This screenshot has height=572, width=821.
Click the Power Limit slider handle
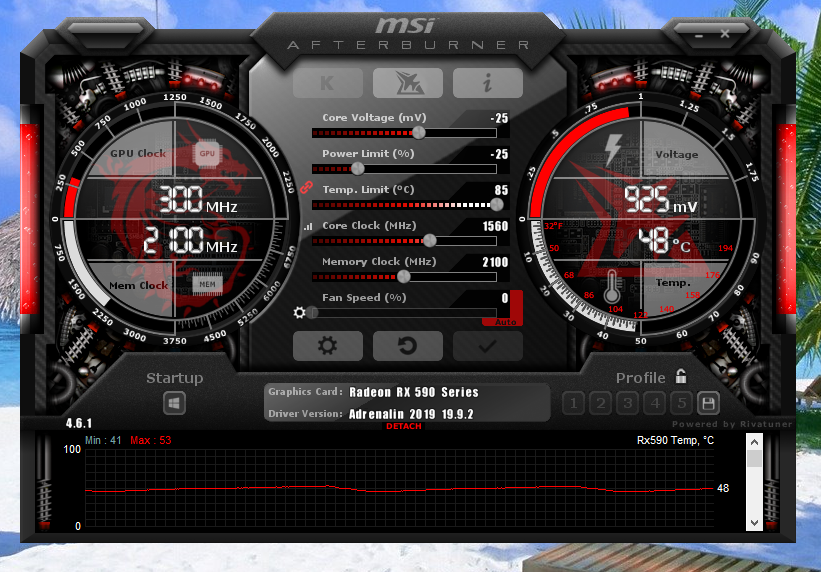358,169
